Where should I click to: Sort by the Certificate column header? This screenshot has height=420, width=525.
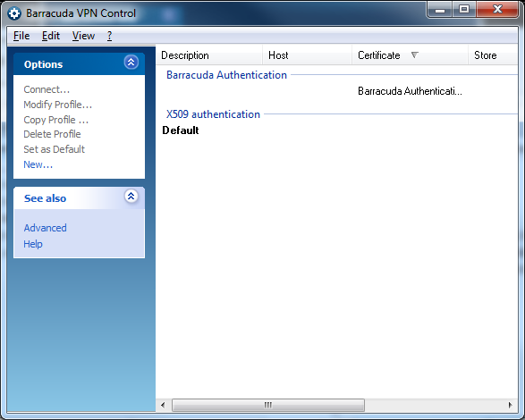410,55
